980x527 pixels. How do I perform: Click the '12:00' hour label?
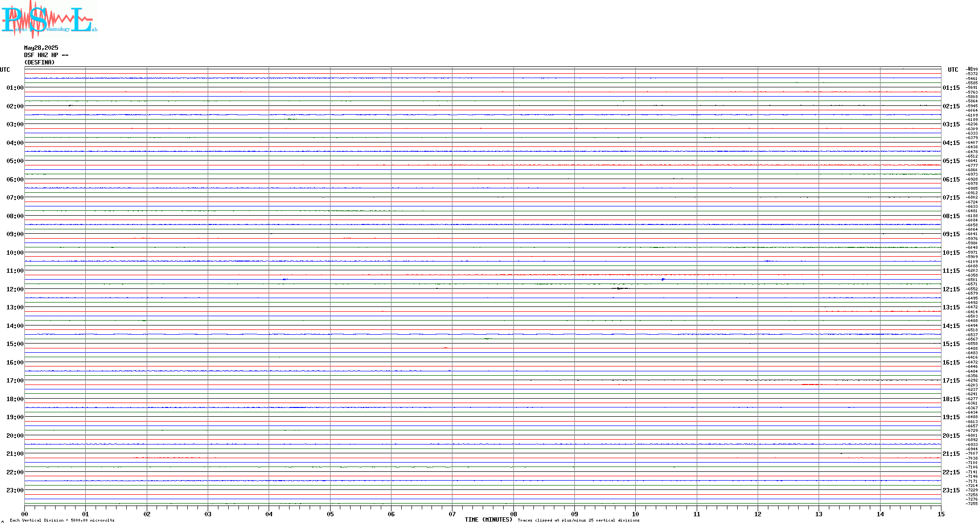(15, 289)
